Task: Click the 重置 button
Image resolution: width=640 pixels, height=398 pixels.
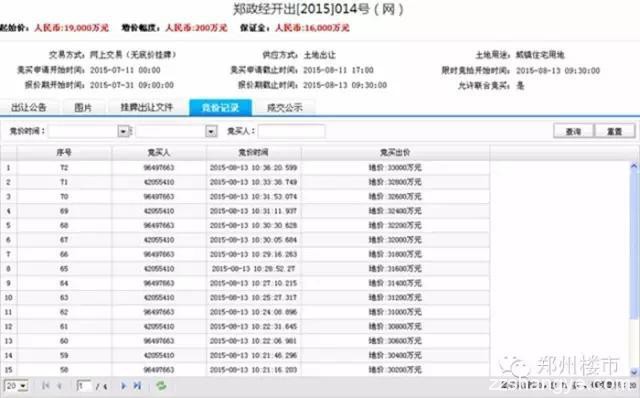Action: pyautogui.click(x=615, y=131)
